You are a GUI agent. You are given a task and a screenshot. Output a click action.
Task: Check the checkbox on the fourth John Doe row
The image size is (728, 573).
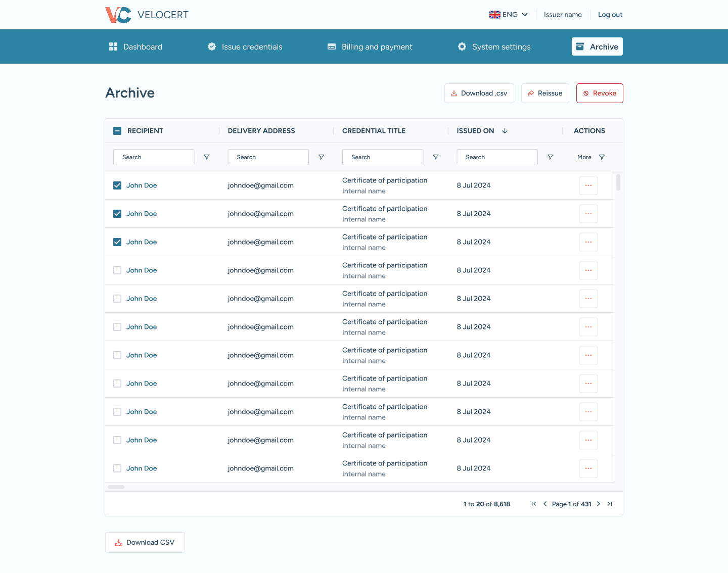pos(117,270)
